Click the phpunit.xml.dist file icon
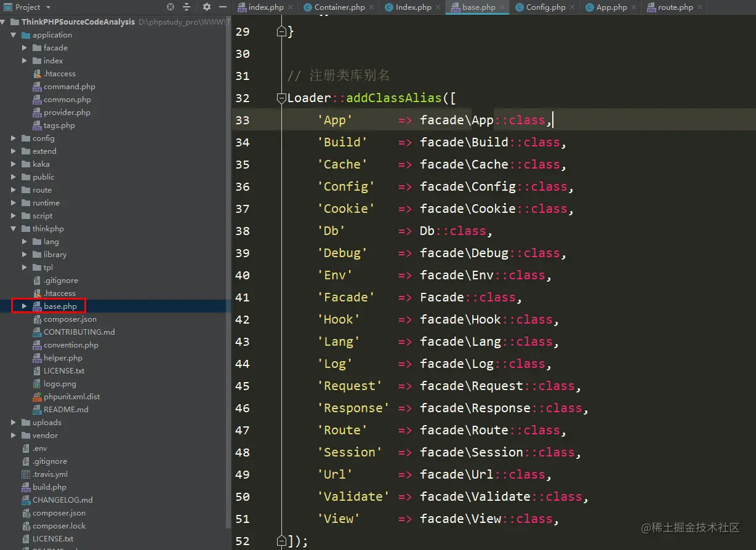The height and width of the screenshot is (550, 756). (37, 397)
